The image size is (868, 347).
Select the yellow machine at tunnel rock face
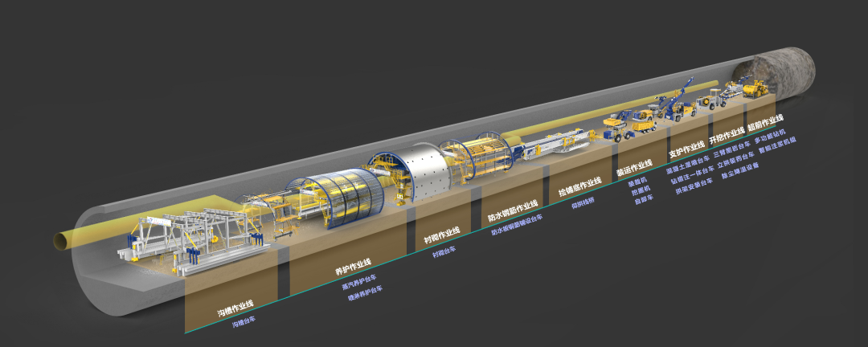(755, 87)
